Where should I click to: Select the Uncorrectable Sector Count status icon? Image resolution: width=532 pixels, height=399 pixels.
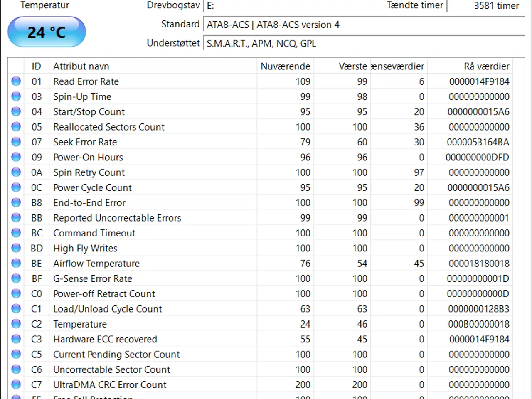point(16,369)
